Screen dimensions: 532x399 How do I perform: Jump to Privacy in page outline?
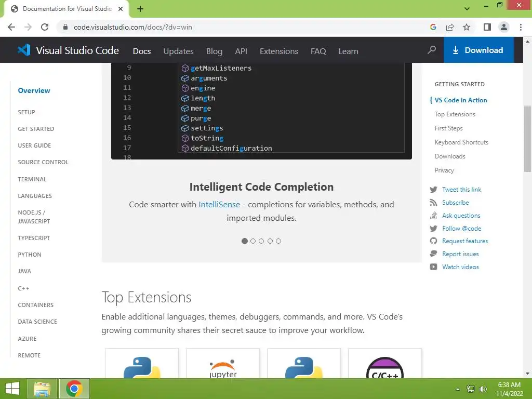click(x=444, y=170)
